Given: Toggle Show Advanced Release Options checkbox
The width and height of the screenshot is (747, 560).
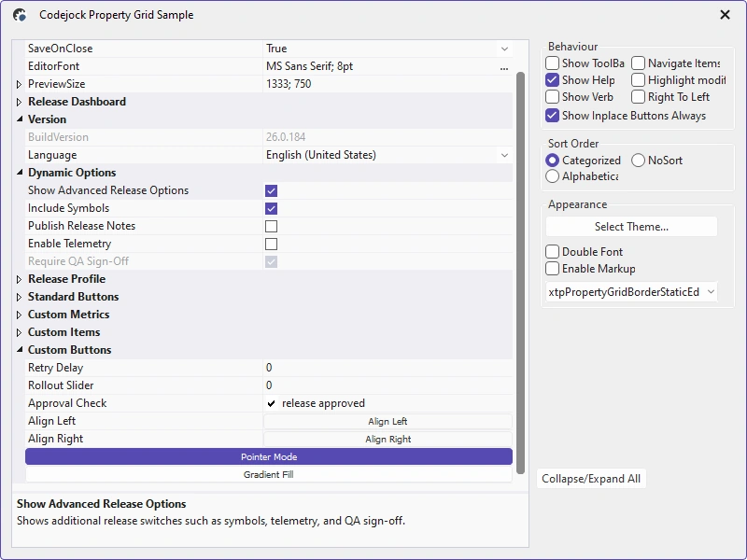Looking at the screenshot, I should (271, 191).
